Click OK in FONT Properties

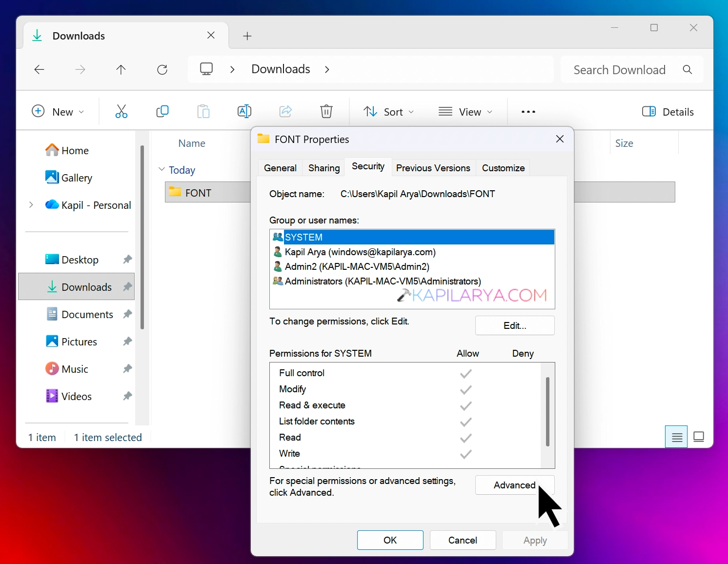(x=390, y=540)
